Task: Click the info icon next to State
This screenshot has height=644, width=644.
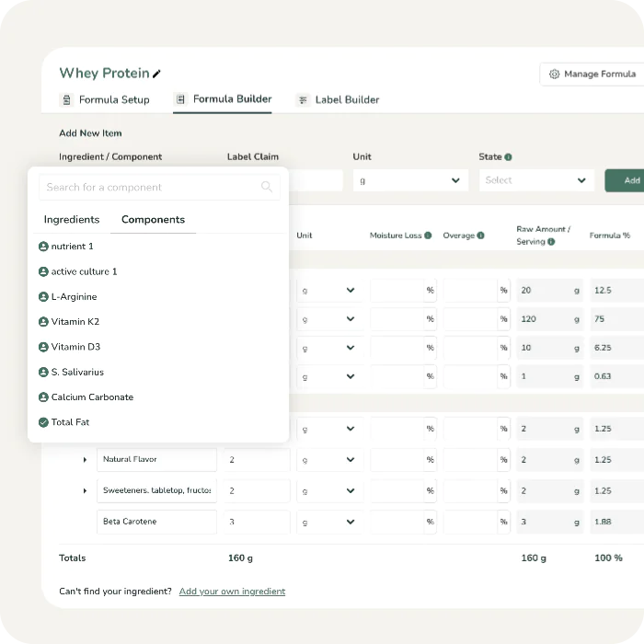Action: click(508, 157)
